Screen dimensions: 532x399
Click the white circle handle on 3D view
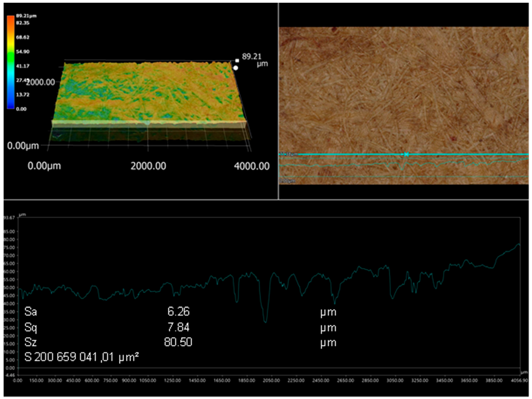point(236,68)
